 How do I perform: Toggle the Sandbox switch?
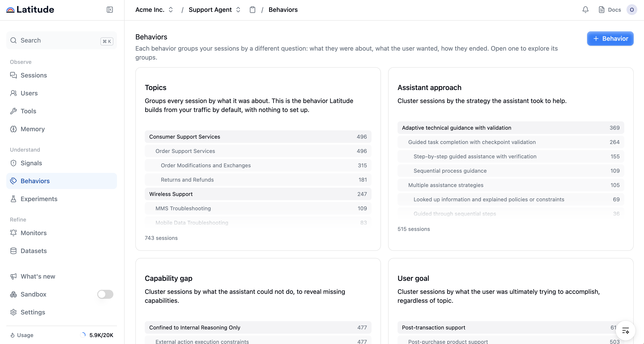[105, 294]
